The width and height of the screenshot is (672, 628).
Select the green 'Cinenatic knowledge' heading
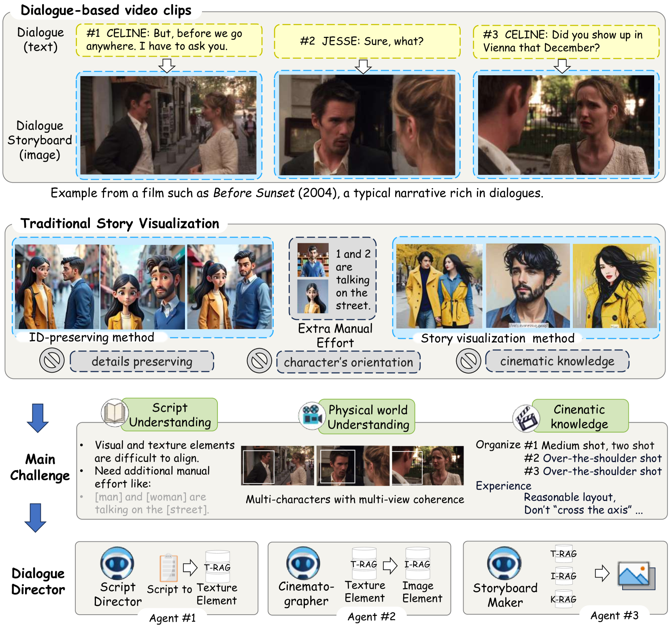click(580, 416)
